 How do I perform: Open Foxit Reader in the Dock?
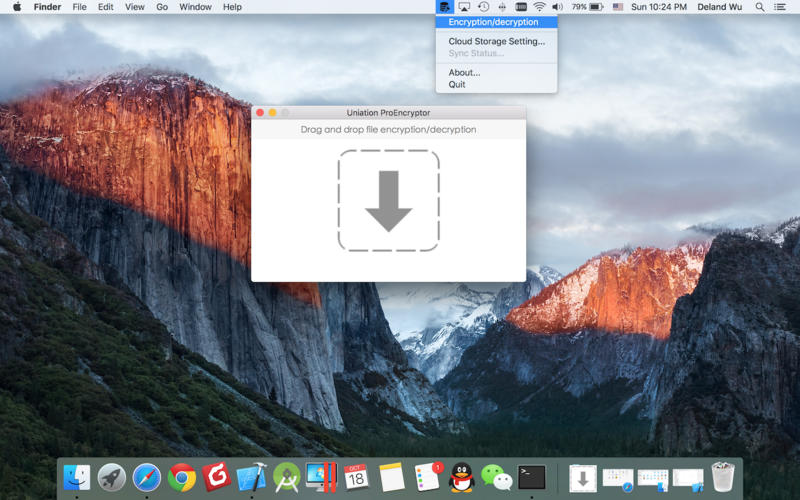[216, 477]
